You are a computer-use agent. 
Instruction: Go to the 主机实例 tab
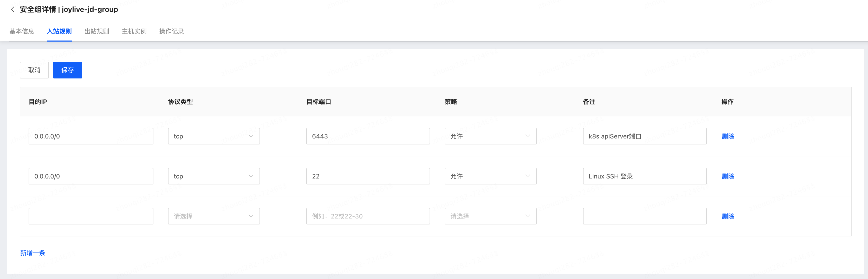[134, 31]
